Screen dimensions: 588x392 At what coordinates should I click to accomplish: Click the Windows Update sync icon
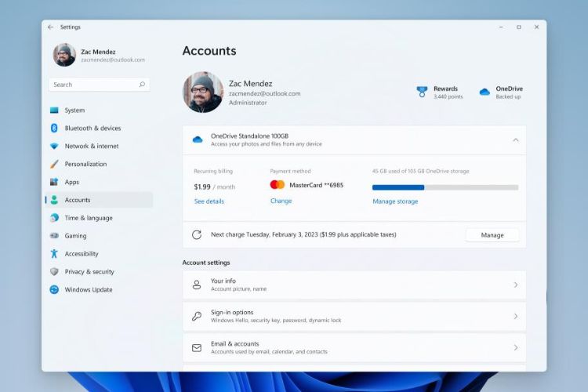coord(54,289)
